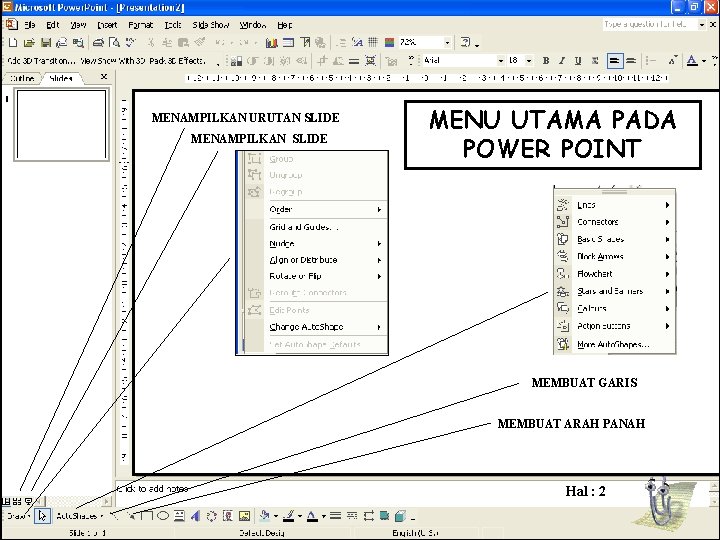Save the presentation with the Save icon
The height and width of the screenshot is (540, 720).
[x=45, y=43]
